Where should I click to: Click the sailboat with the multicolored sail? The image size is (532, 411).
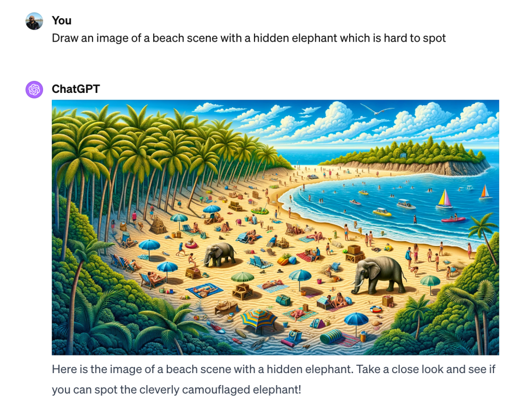point(444,199)
